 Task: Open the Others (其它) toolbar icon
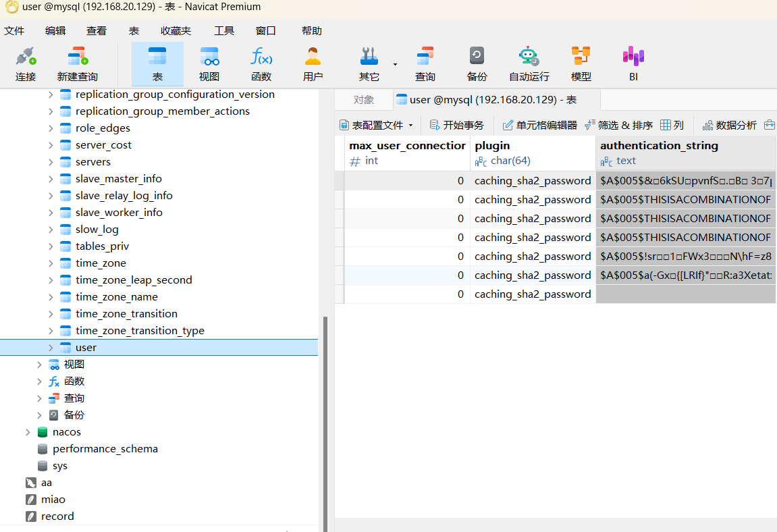tap(369, 64)
